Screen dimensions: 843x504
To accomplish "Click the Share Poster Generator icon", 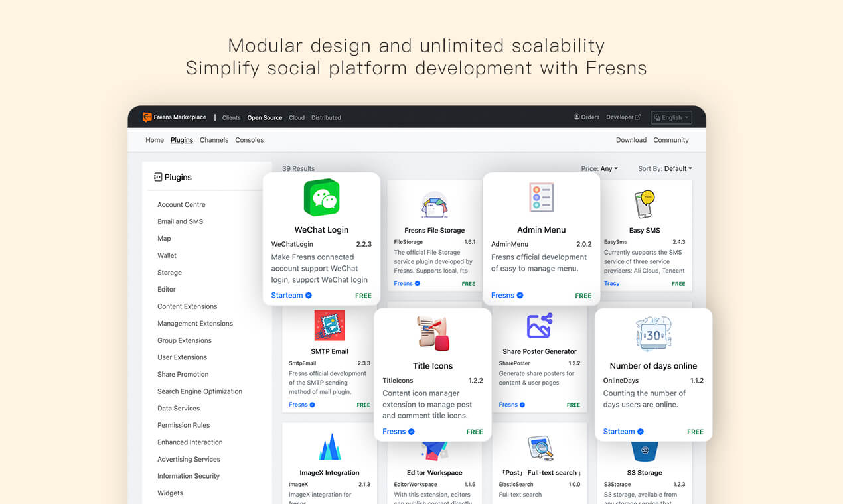I will (539, 326).
